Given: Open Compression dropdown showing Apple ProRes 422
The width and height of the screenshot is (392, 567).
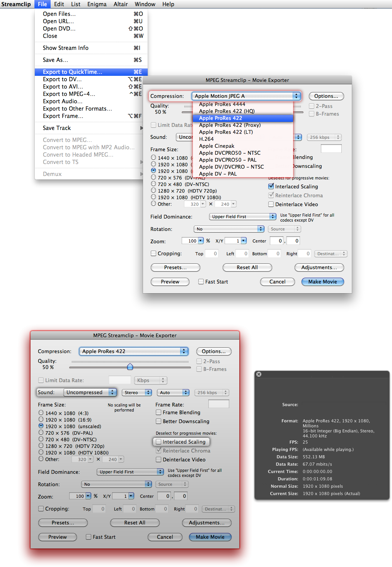Looking at the screenshot, I should [x=133, y=351].
